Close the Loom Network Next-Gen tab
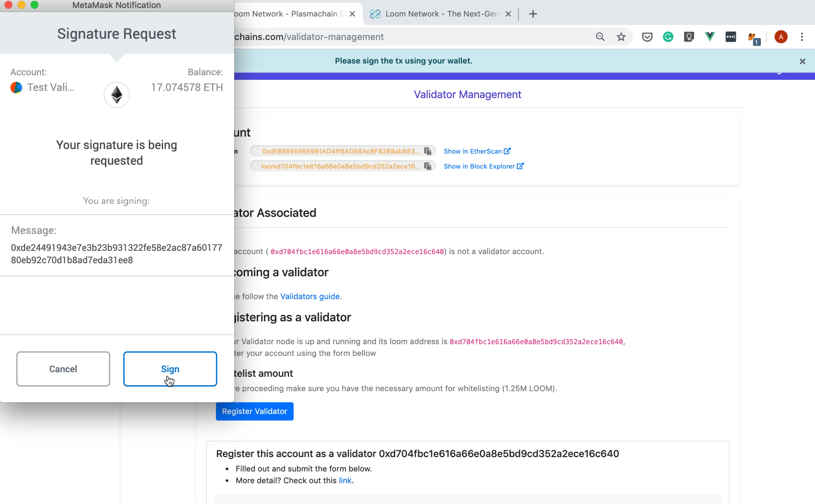This screenshot has height=504, width=815. 508,14
